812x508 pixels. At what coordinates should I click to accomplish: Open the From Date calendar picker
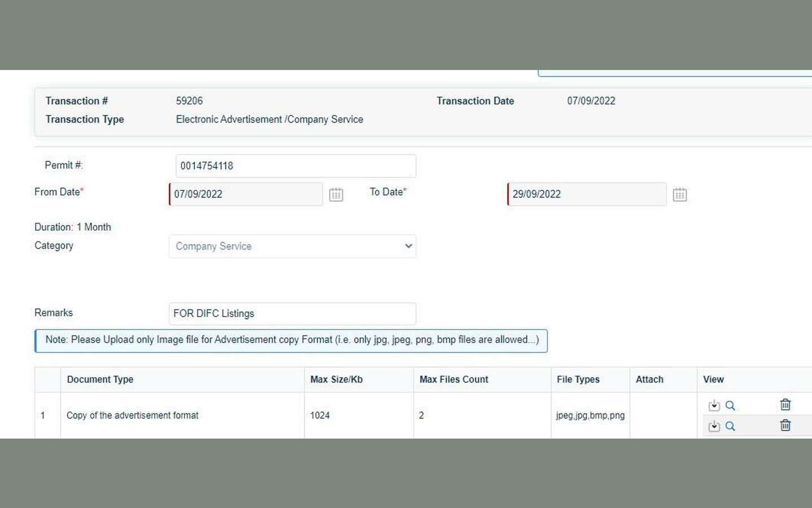tap(336, 194)
